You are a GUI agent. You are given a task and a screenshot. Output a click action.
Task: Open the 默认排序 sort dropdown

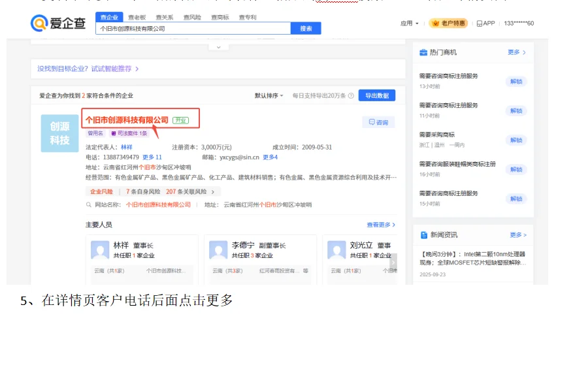tap(269, 95)
